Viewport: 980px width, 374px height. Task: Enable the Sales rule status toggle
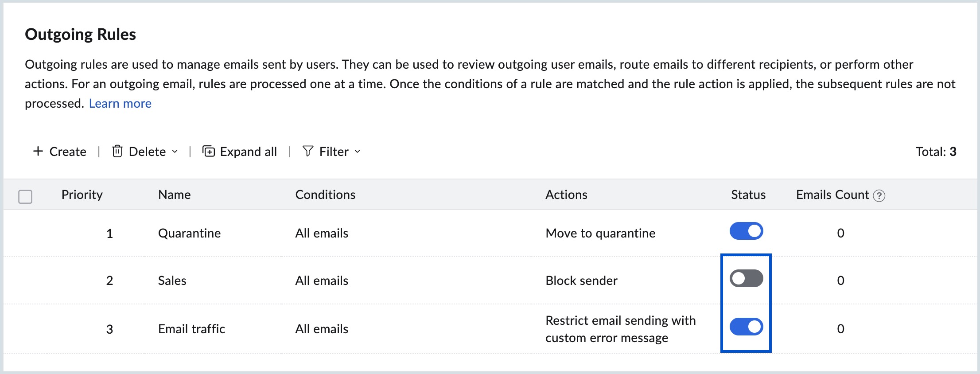click(x=747, y=279)
